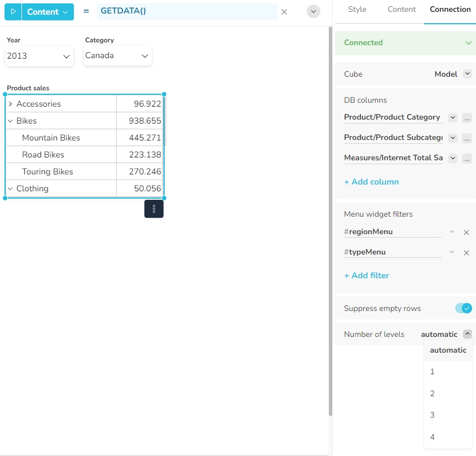Open the Cube Model dropdown

(466, 74)
